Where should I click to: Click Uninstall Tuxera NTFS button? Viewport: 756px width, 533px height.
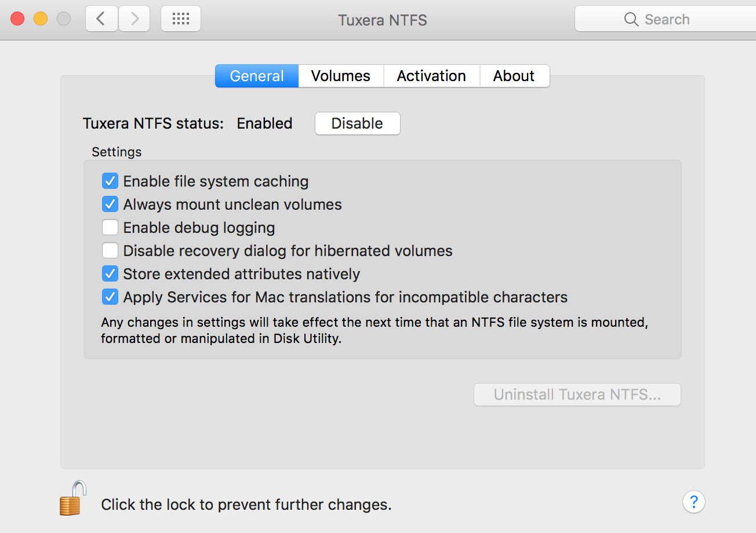click(x=577, y=395)
